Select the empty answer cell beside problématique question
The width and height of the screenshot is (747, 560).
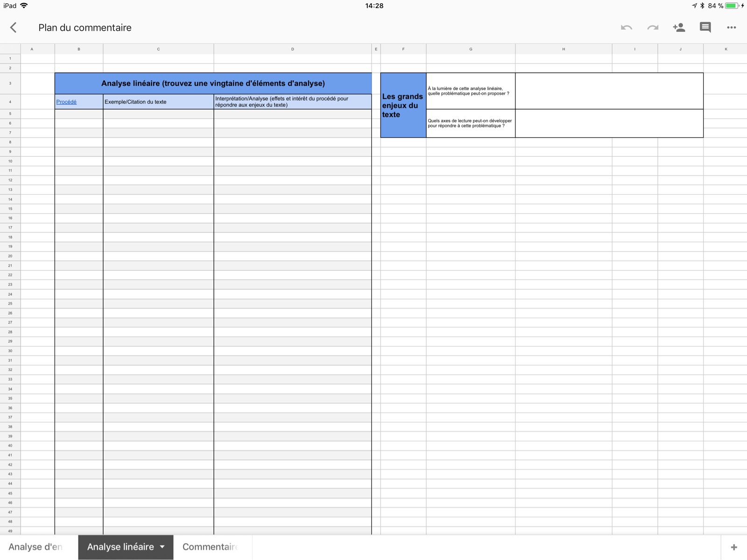609,91
